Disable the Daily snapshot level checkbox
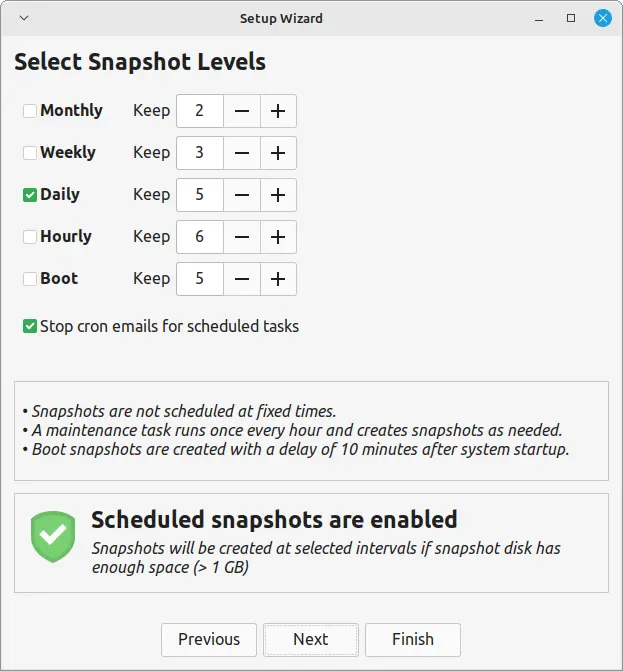 click(x=30, y=195)
